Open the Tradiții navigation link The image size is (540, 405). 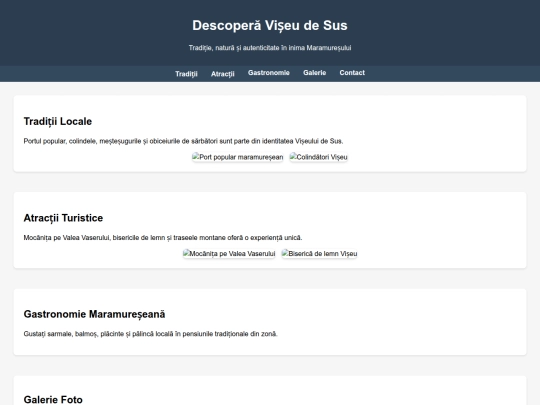(x=186, y=74)
